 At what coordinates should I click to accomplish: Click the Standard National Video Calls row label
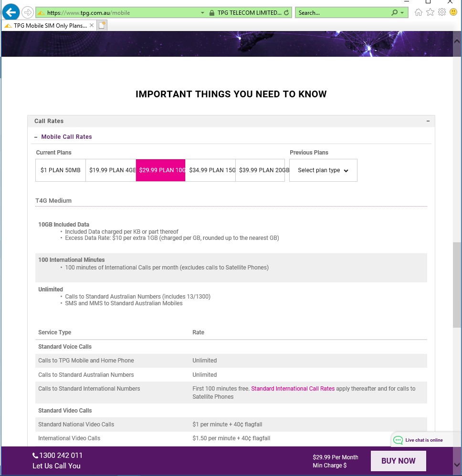pyautogui.click(x=76, y=424)
